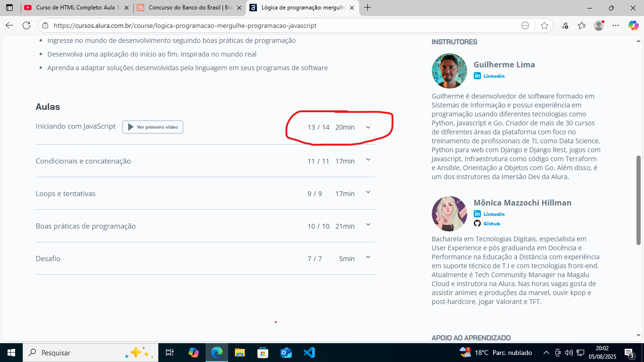Click the Edge icon on taskbar

click(x=216, y=353)
